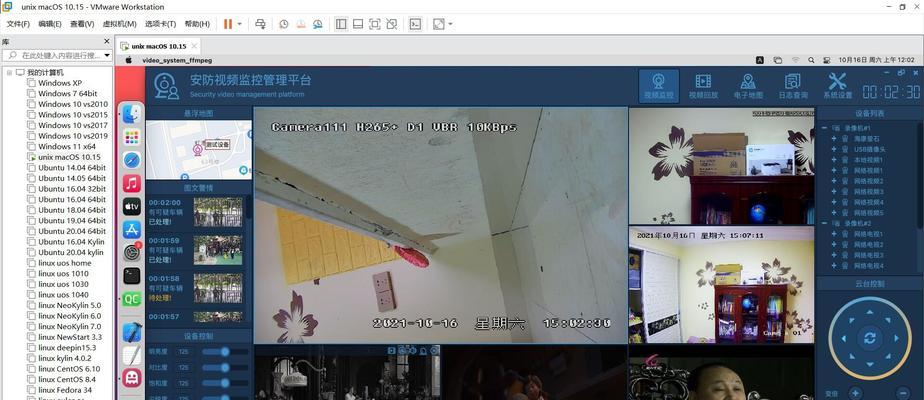Open the 选项卡(T) menu

coord(160,24)
